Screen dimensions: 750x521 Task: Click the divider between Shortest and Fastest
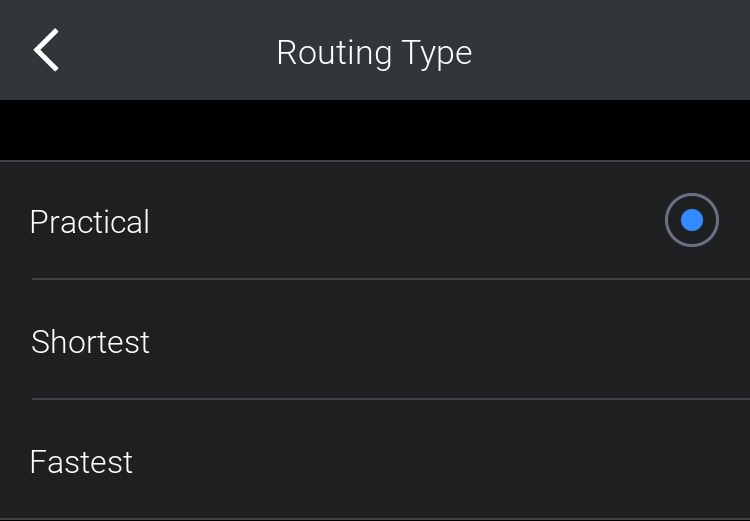tap(390, 399)
